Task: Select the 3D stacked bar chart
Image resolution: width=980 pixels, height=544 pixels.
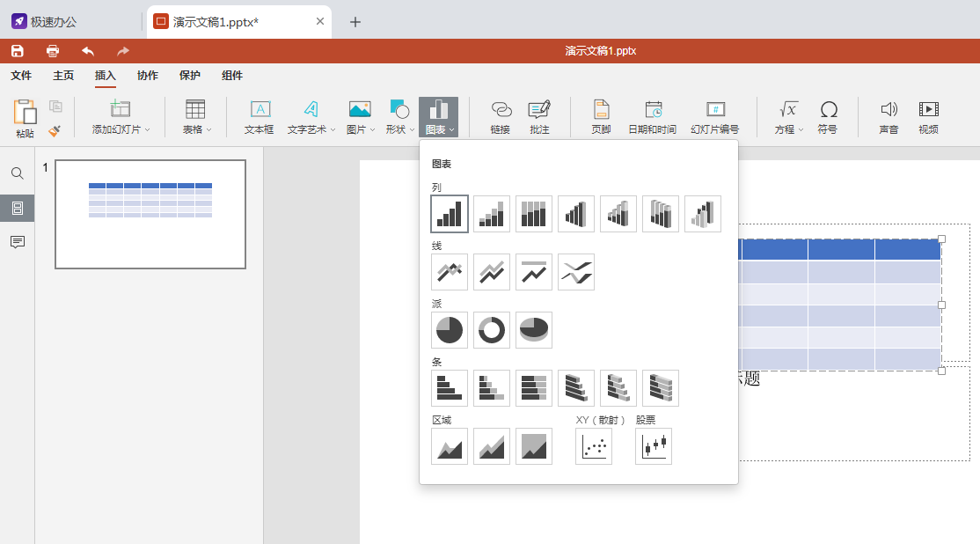Action: 618,388
